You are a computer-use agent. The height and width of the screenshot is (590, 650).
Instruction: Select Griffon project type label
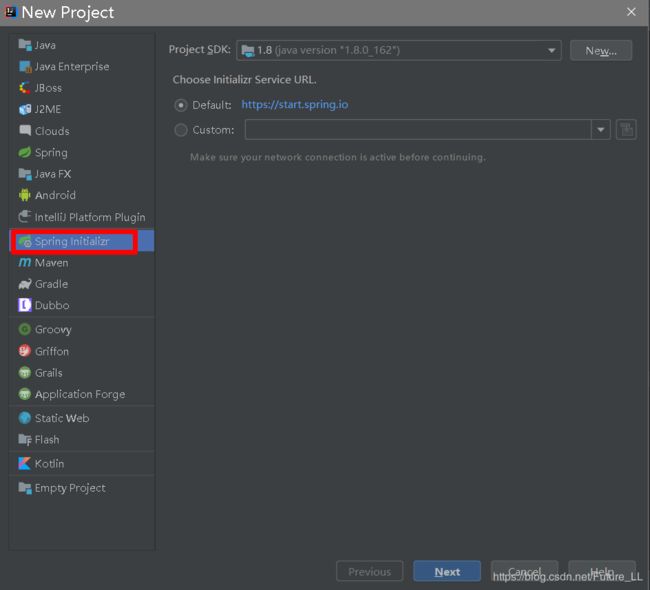click(x=52, y=351)
